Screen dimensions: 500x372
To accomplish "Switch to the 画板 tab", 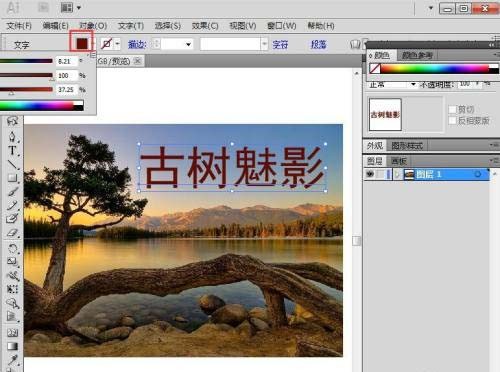I will click(399, 161).
